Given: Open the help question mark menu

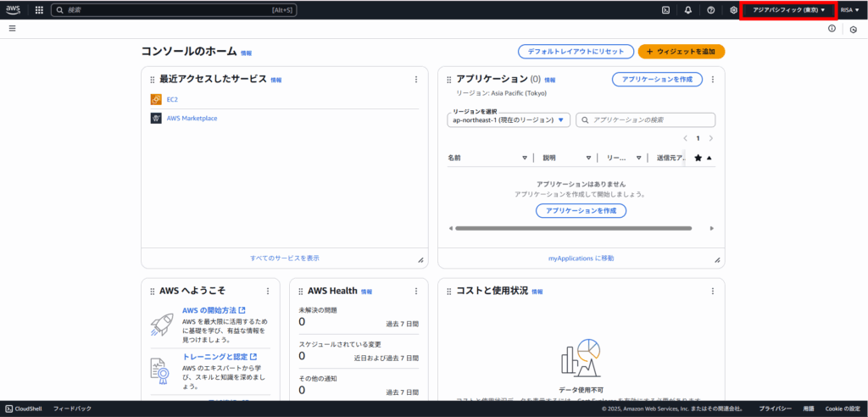Looking at the screenshot, I should [x=711, y=10].
